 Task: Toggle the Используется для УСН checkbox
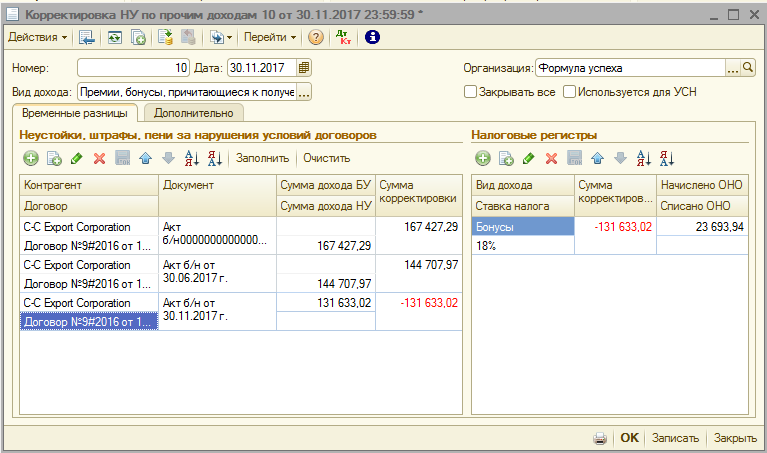point(569,92)
